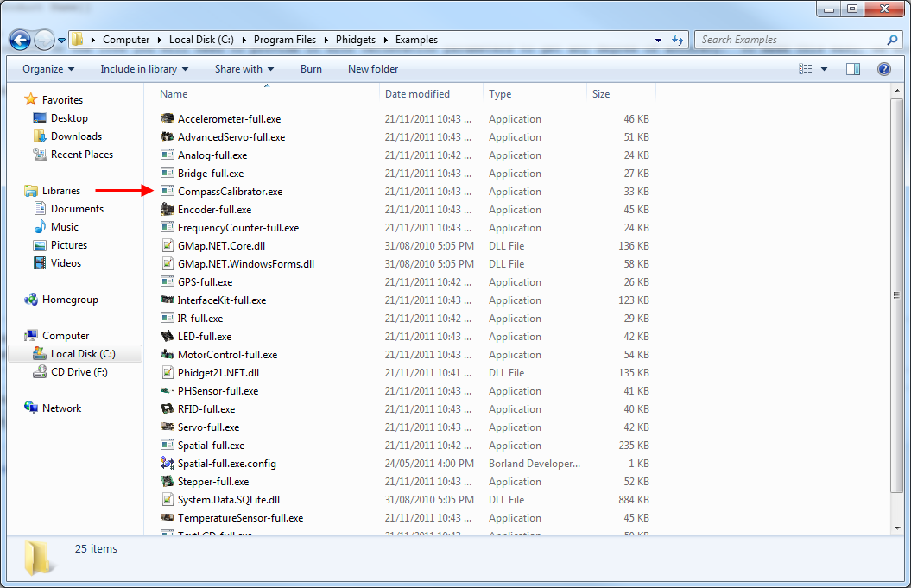The height and width of the screenshot is (588, 911).
Task: Select Local Disk (C:) in the breadcrumb
Action: (x=201, y=40)
